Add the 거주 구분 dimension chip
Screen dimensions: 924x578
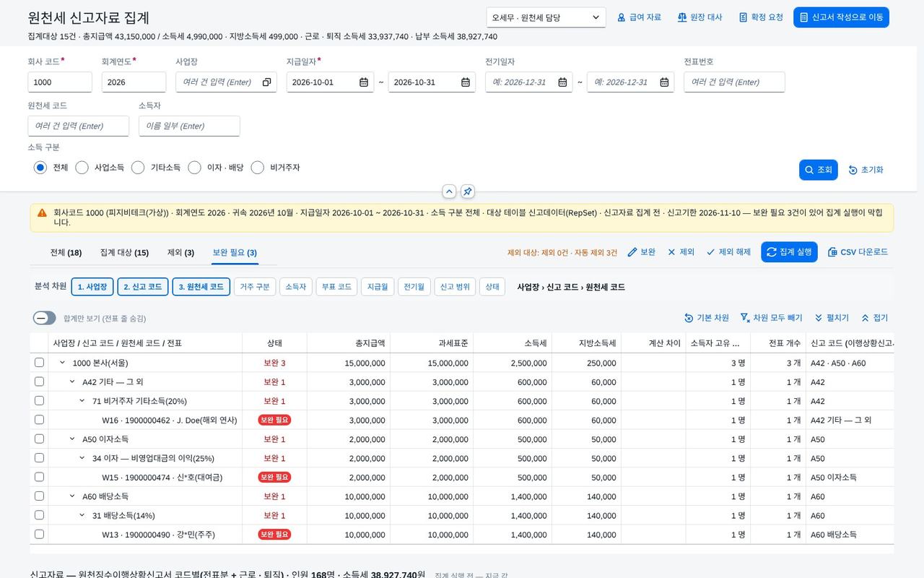tap(254, 287)
